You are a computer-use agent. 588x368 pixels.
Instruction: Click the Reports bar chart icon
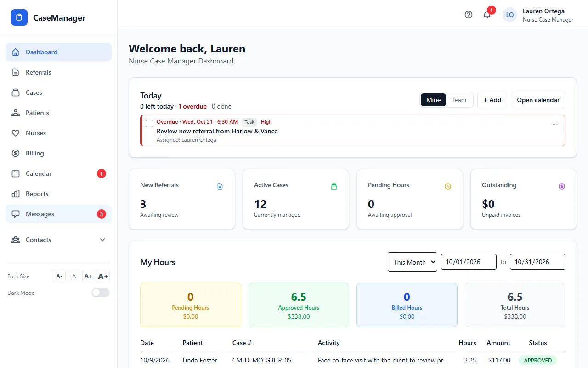(x=16, y=194)
